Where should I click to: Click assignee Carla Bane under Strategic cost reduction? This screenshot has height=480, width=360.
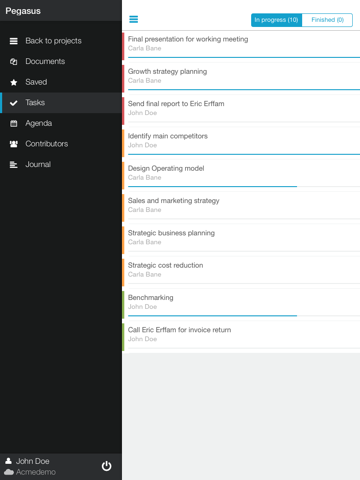pyautogui.click(x=144, y=274)
